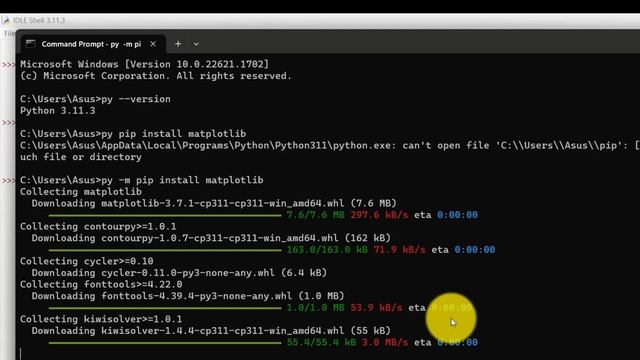Screen dimensions: 640x360
Task: Click the 'Collecting cycler>=0.10' line
Action: pos(87,261)
